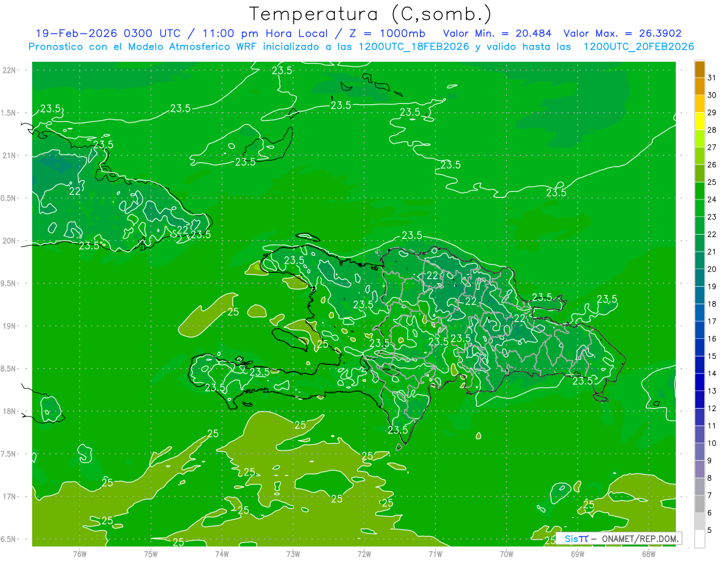Click the 'Valor Min. = 20.484' readout
Image resolution: width=728 pixels, height=562 pixels.
497,33
